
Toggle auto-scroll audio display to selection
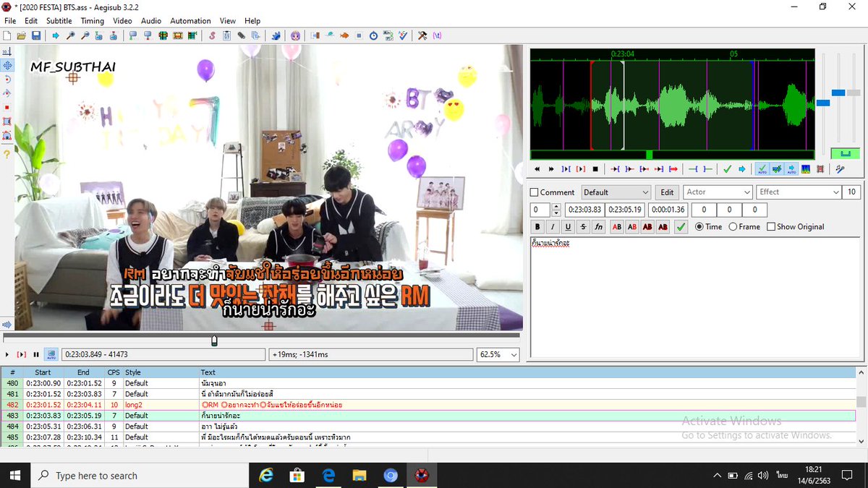[x=791, y=169]
